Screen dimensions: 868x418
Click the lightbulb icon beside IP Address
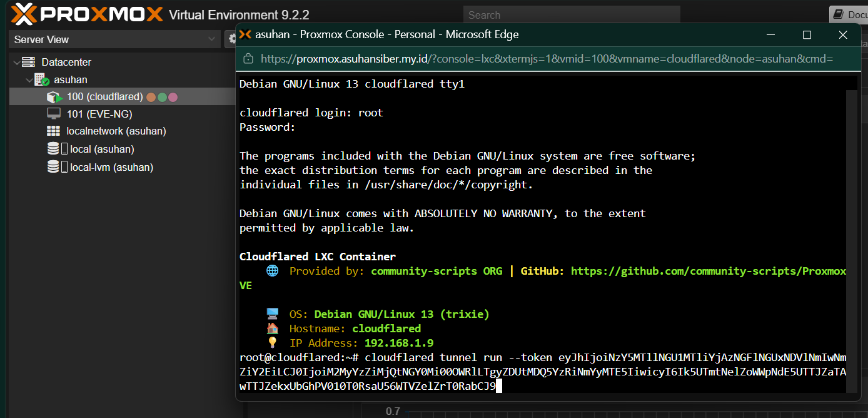(272, 343)
